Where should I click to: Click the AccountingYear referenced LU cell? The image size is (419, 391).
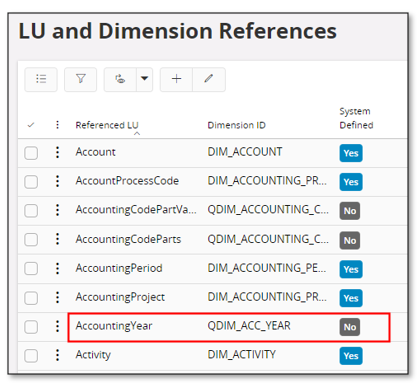[x=114, y=325]
